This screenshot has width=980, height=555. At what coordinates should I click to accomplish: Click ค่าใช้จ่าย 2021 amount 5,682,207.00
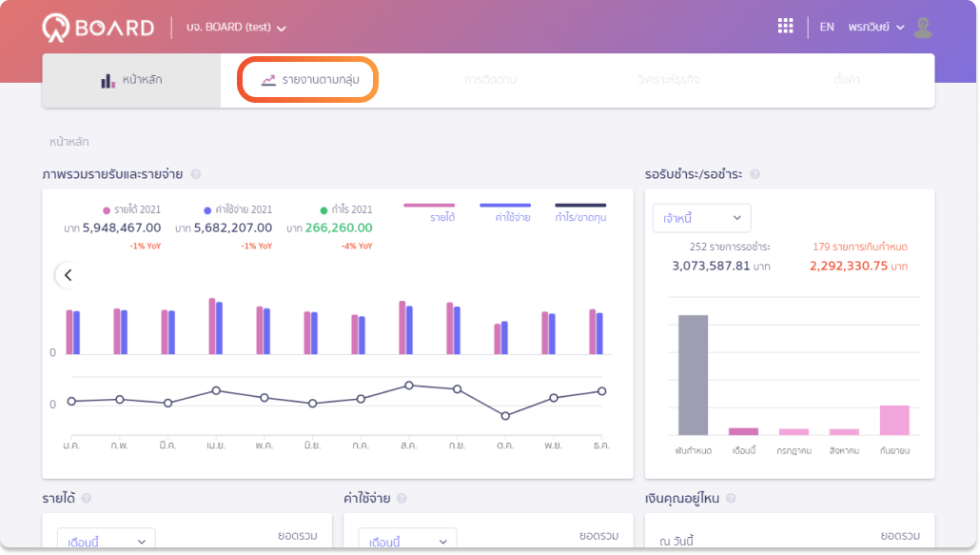pyautogui.click(x=233, y=228)
